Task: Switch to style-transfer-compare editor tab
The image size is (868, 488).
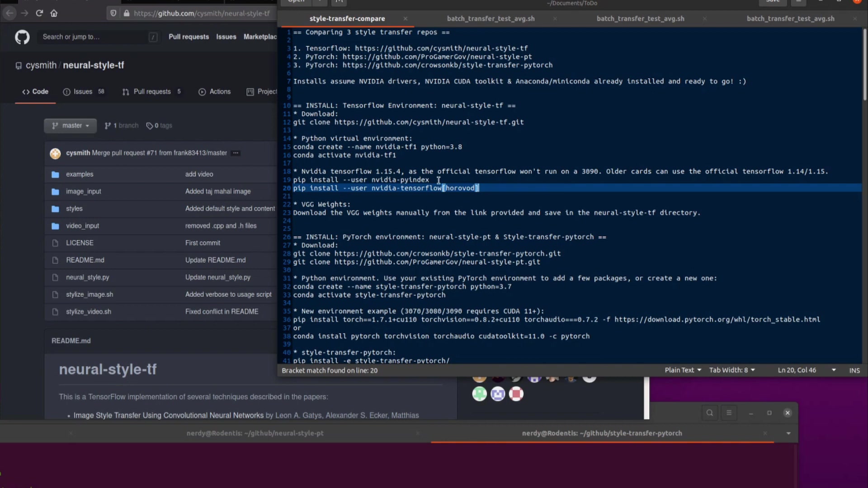Action: click(x=347, y=19)
